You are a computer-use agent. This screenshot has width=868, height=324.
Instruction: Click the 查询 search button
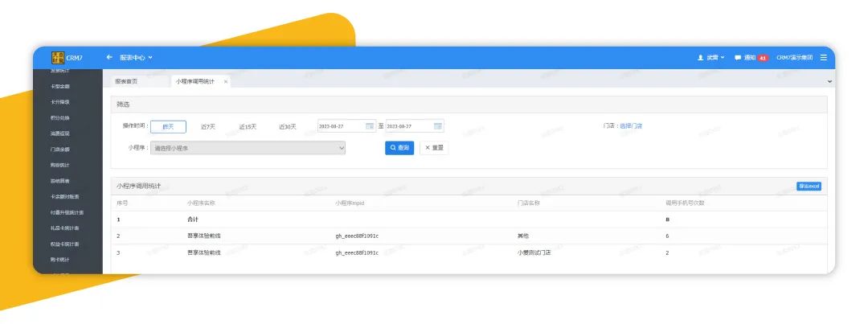pyautogui.click(x=399, y=148)
